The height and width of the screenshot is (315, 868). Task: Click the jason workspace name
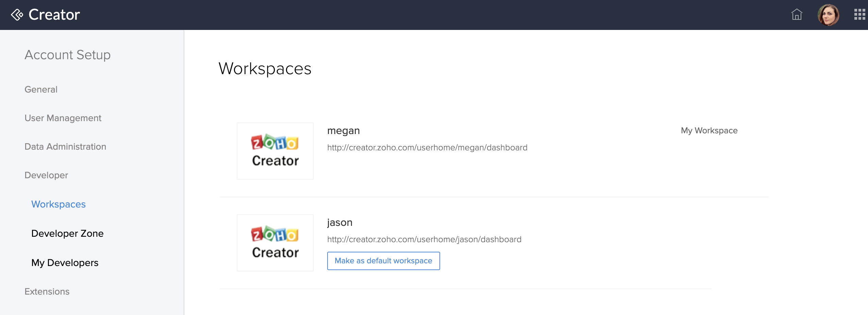pos(340,222)
